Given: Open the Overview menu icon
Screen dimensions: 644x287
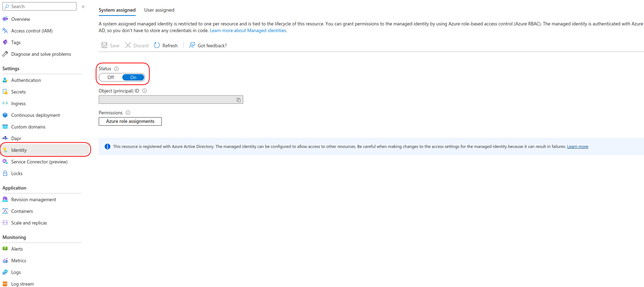Looking at the screenshot, I should tap(5, 19).
